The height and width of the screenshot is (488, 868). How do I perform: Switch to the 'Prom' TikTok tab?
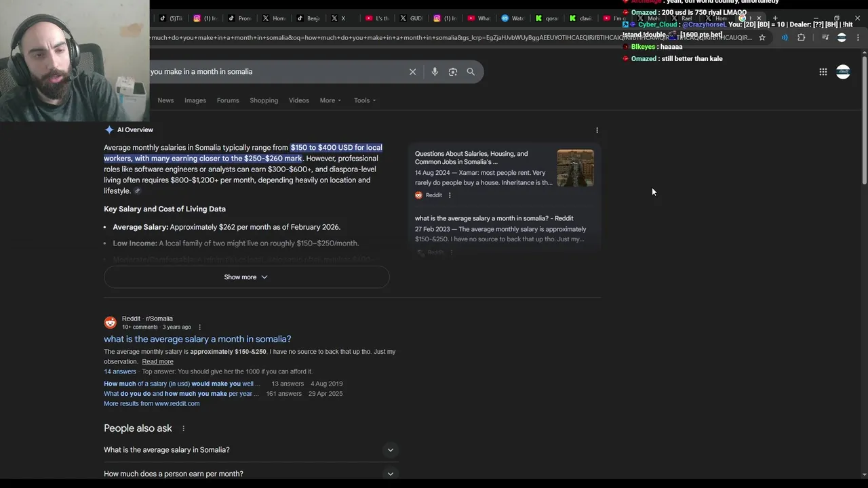[x=240, y=18]
